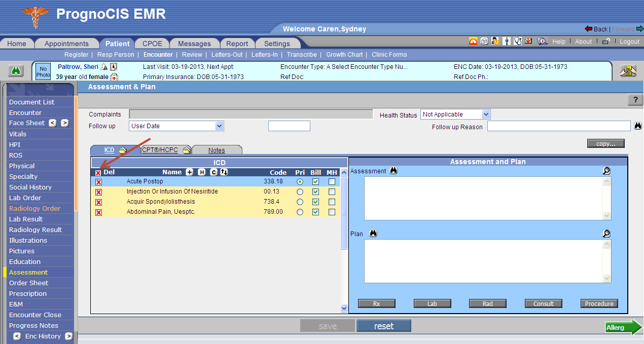
Task: Click the medical cross icon beside 39 year old female
Action: 114,77
